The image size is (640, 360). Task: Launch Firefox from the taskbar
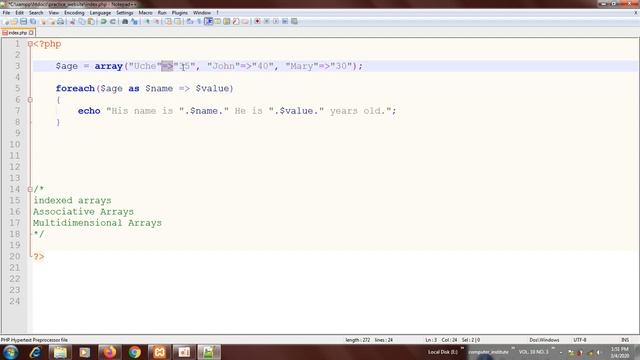pos(109,352)
